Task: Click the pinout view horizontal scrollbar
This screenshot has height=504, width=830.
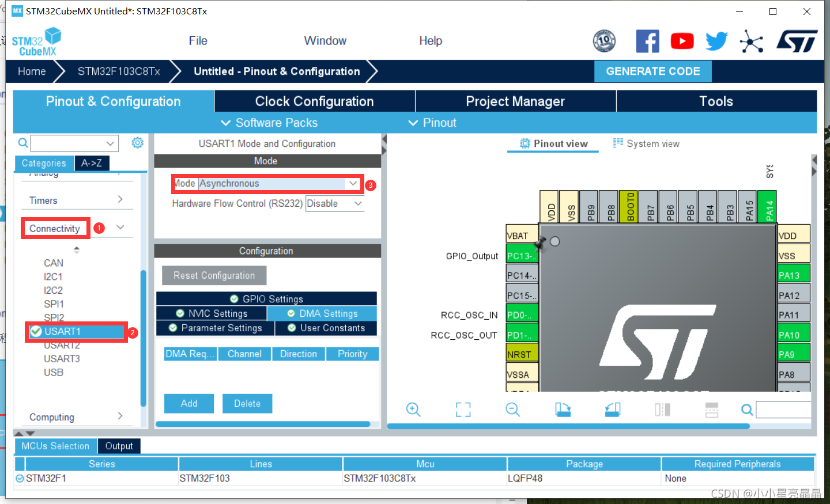Action: 568,426
